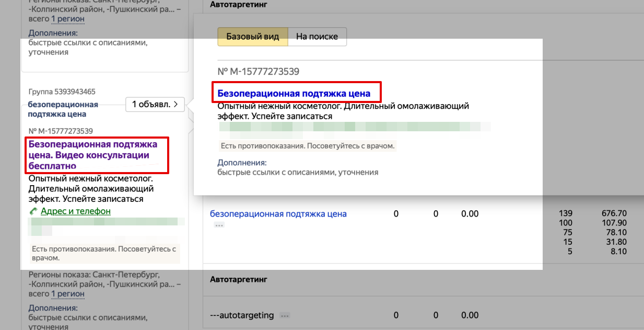This screenshot has width=644, height=330.
Task: Open the Адрес и телефон link
Action: click(x=75, y=211)
